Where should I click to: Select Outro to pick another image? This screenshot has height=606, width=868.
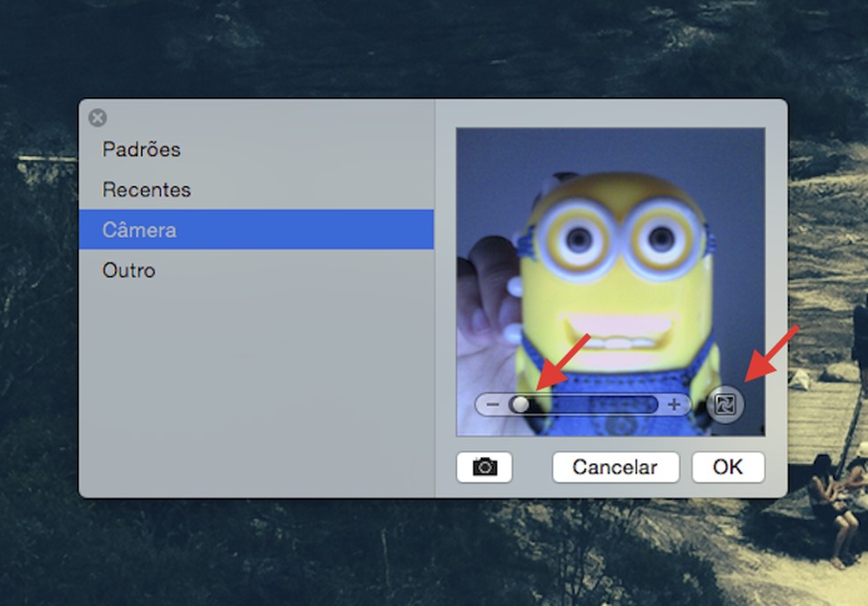click(x=129, y=270)
